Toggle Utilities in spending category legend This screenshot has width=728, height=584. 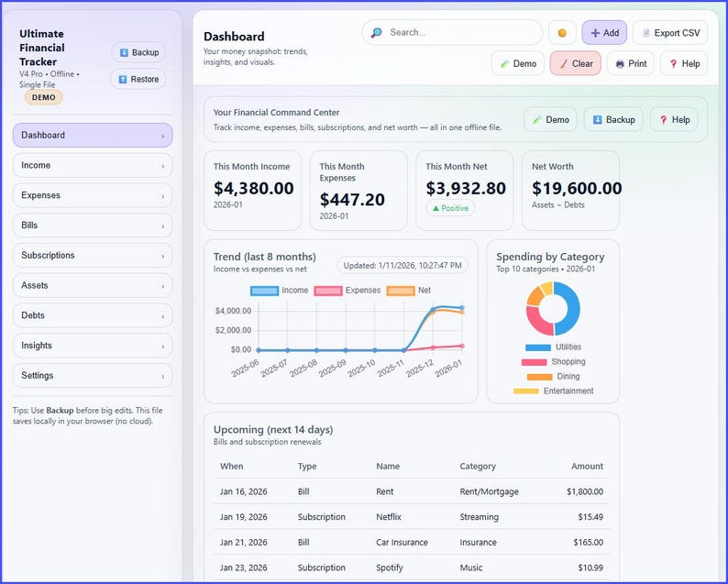click(x=553, y=347)
